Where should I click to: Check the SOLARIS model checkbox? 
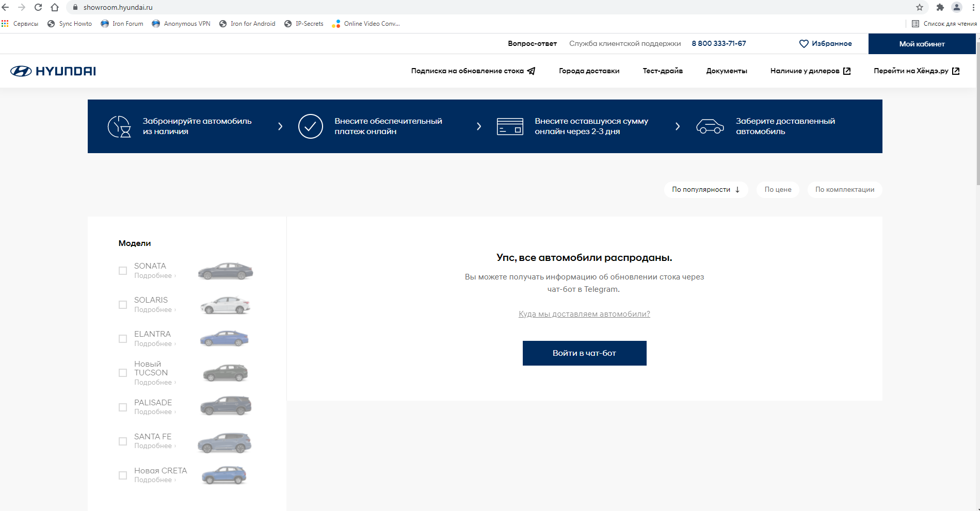[123, 305]
